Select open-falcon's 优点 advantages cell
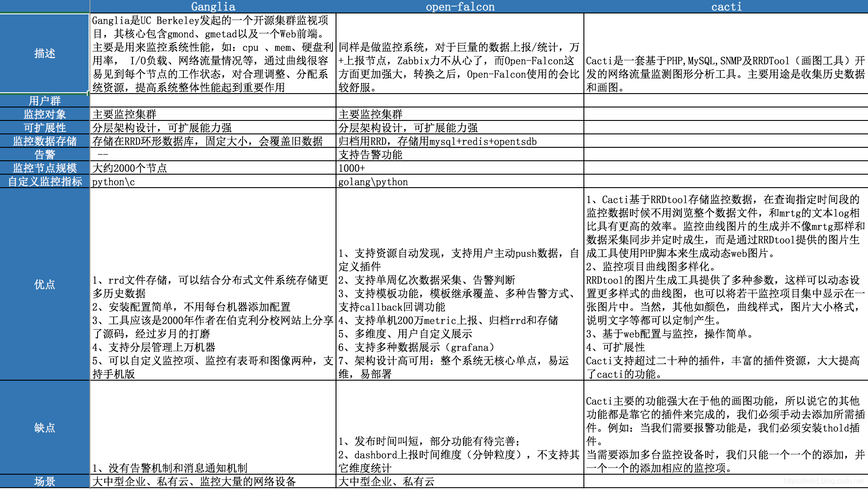Screen dimensions: 868x489 pos(460,284)
